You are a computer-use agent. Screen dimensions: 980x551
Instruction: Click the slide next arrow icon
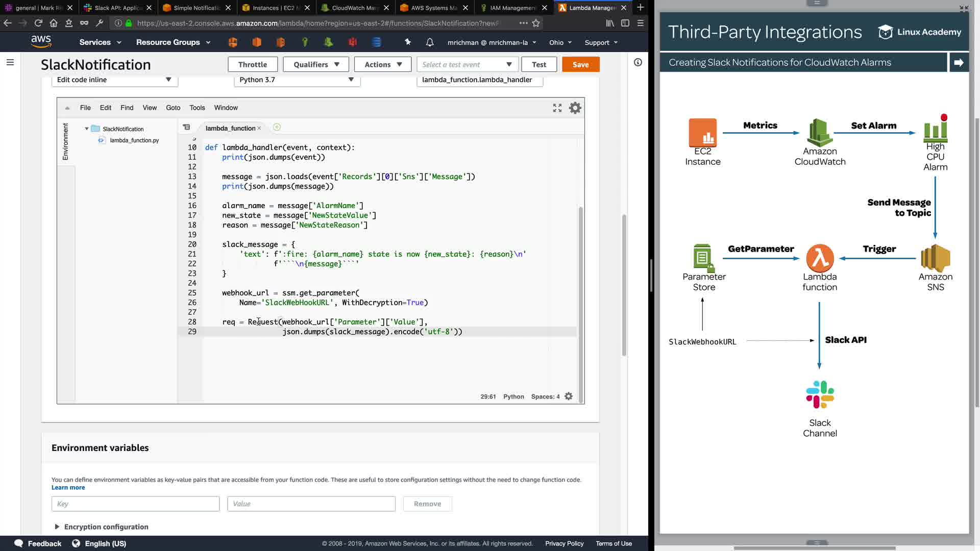tap(959, 62)
